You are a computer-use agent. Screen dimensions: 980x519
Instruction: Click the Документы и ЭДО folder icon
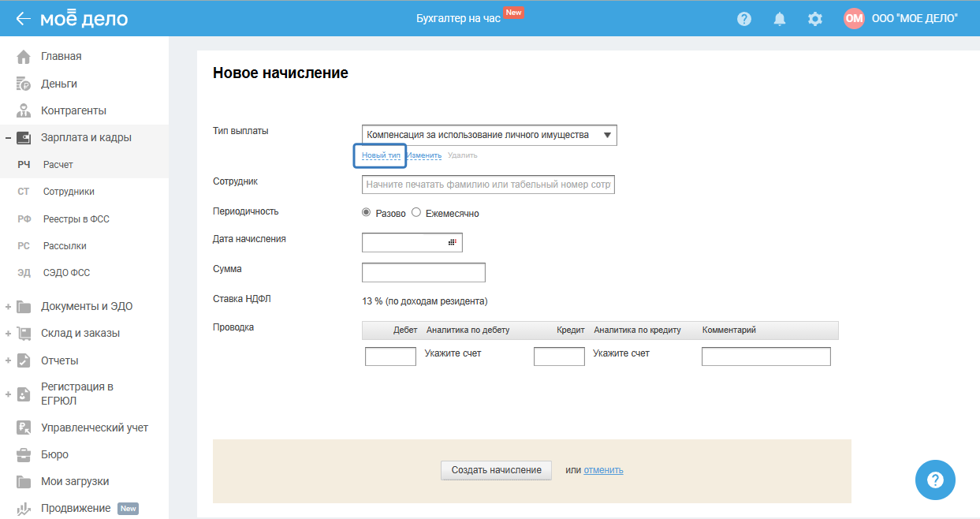(x=24, y=306)
